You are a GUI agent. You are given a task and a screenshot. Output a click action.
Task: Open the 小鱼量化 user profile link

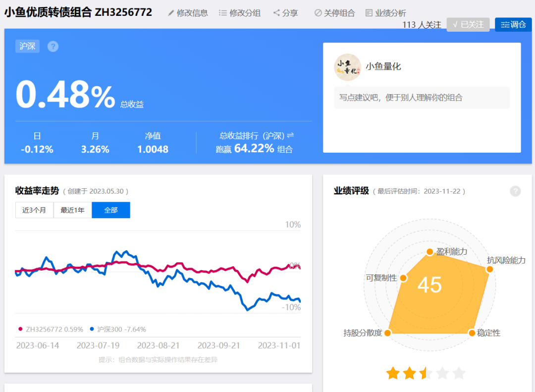coord(383,66)
